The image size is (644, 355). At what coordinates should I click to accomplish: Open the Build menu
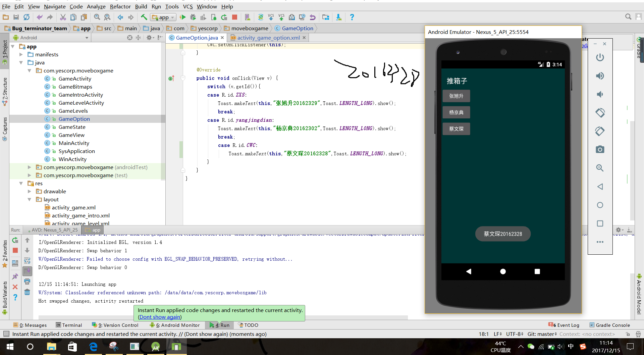141,6
